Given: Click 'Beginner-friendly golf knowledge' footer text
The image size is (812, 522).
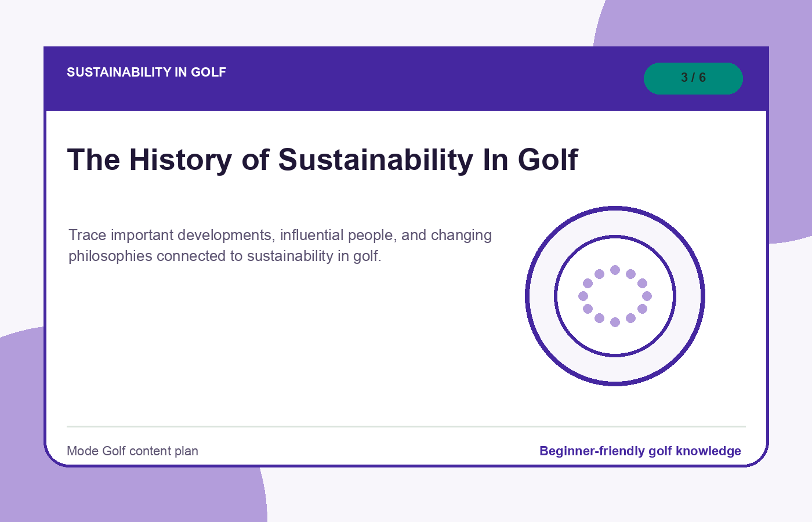Looking at the screenshot, I should [640, 451].
